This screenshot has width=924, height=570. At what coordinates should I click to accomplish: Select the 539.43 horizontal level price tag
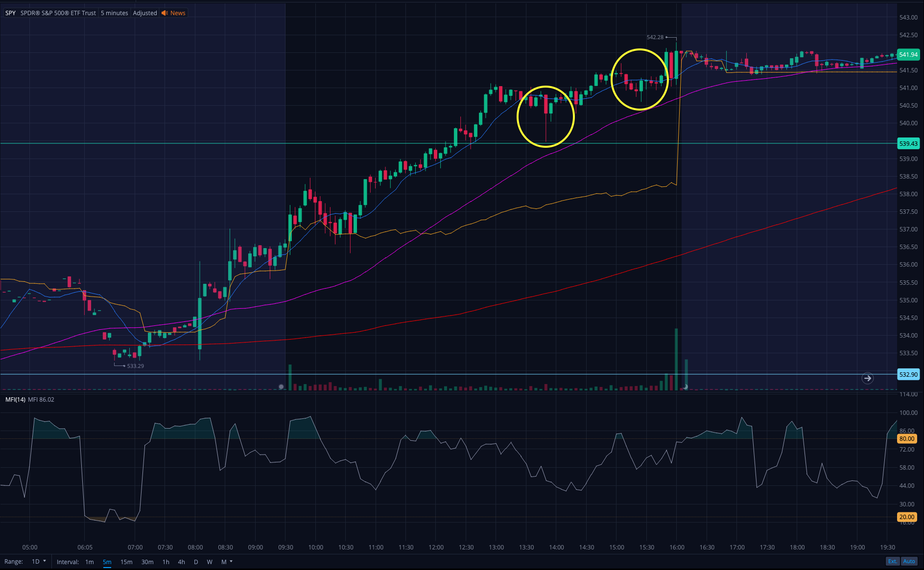(x=908, y=143)
